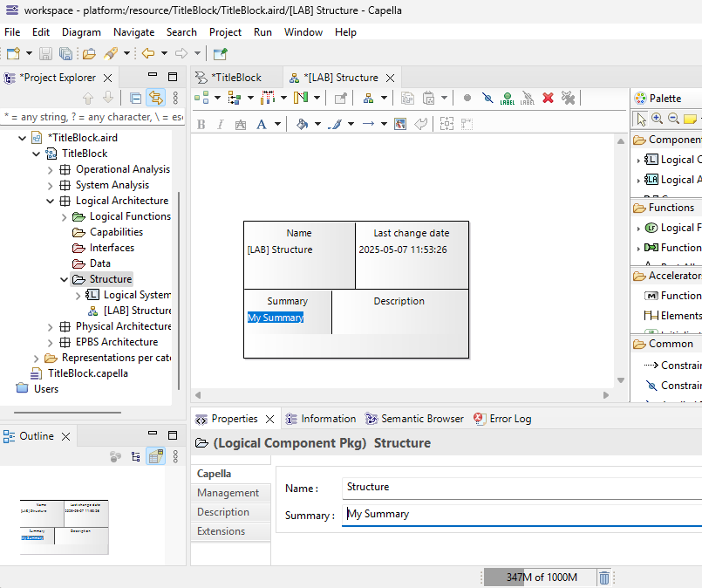Collapse the Common palette drawer
This screenshot has width=702, height=588.
(666, 344)
